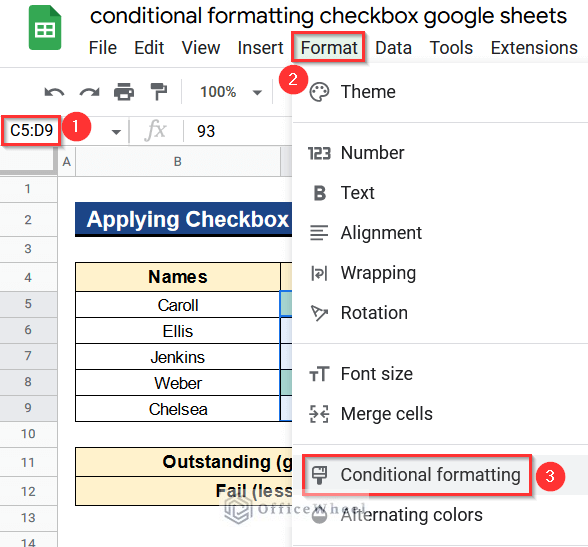Viewport: 588px width, 547px height.
Task: Select row 6 header
Action: pos(28,330)
